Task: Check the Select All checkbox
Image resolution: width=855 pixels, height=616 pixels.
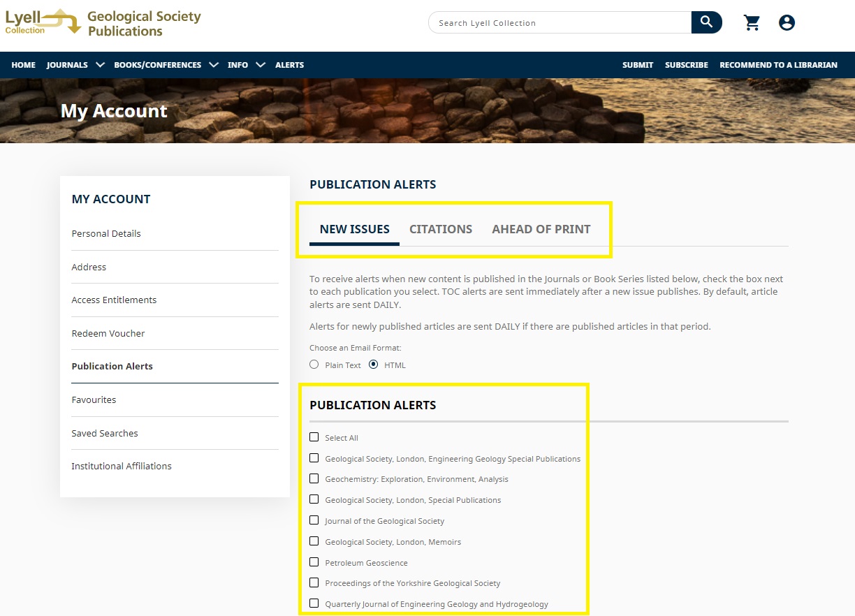Action: (314, 437)
